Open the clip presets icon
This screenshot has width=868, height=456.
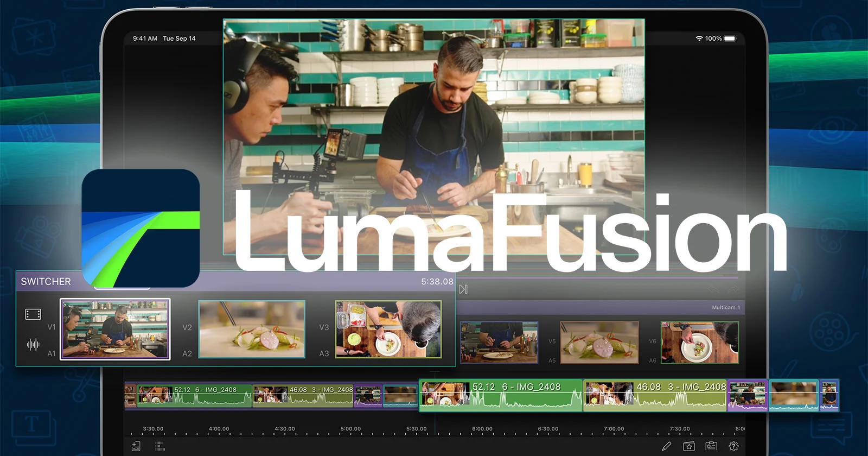(711, 446)
